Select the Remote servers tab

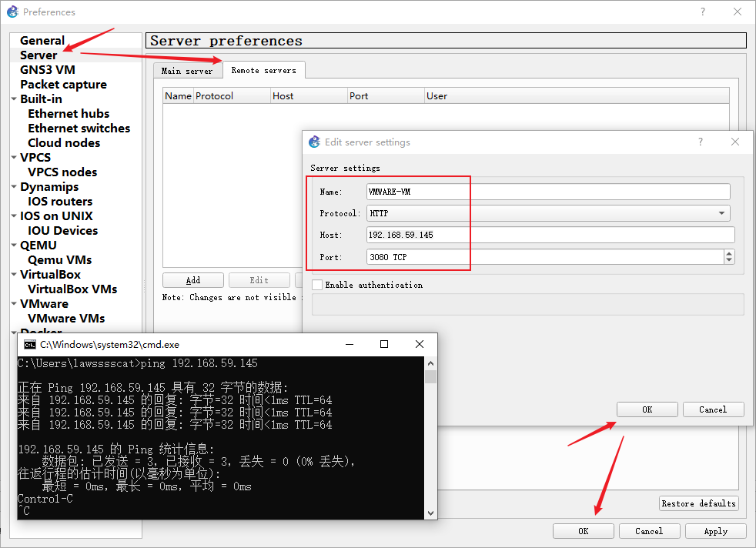[264, 70]
